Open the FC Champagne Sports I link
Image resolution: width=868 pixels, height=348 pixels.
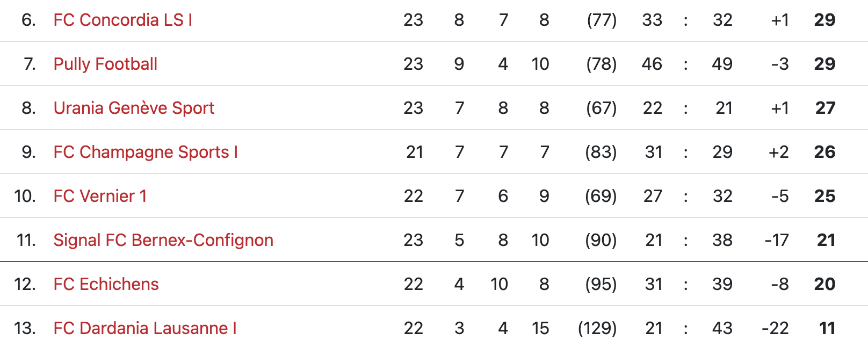pyautogui.click(x=146, y=152)
